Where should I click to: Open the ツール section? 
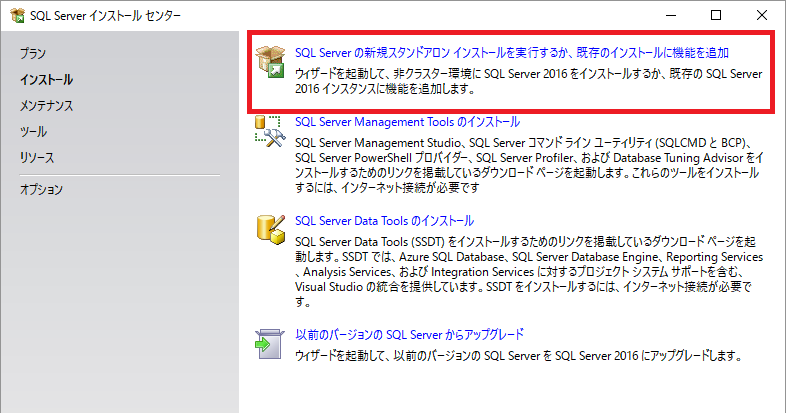coord(34,131)
